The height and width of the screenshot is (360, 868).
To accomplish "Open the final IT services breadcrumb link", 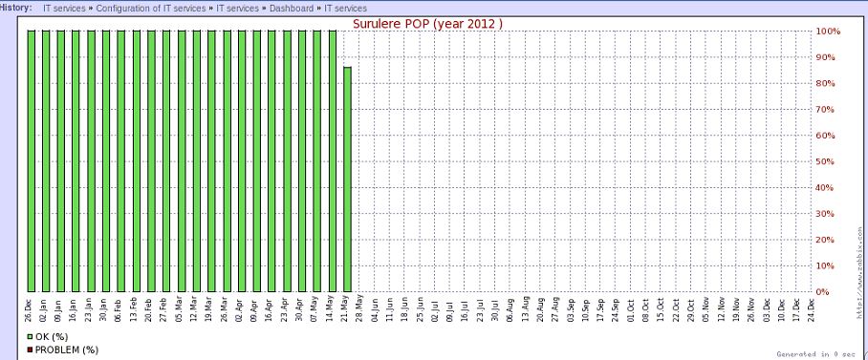I will click(345, 9).
